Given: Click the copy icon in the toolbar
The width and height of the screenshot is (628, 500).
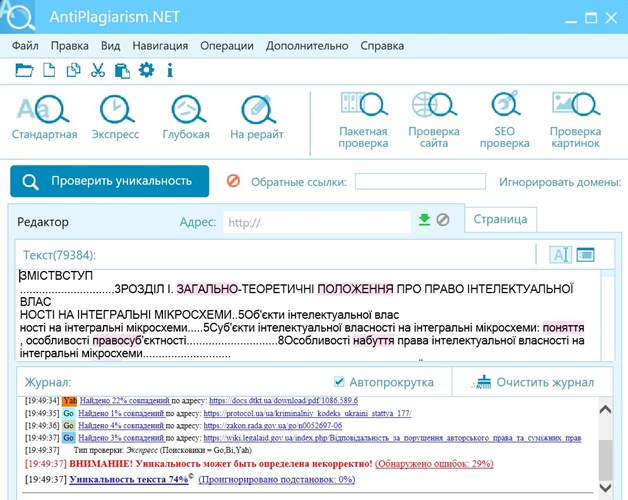Looking at the screenshot, I should (73, 70).
